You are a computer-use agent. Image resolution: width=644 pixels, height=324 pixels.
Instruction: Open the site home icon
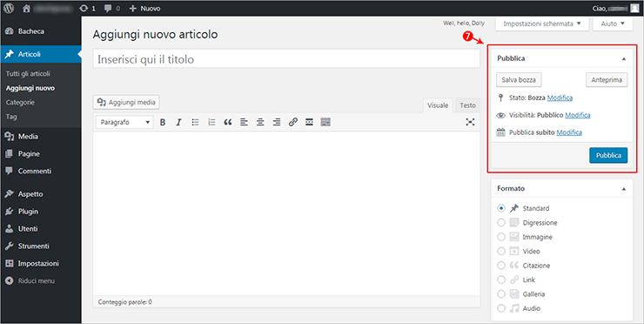pos(27,8)
